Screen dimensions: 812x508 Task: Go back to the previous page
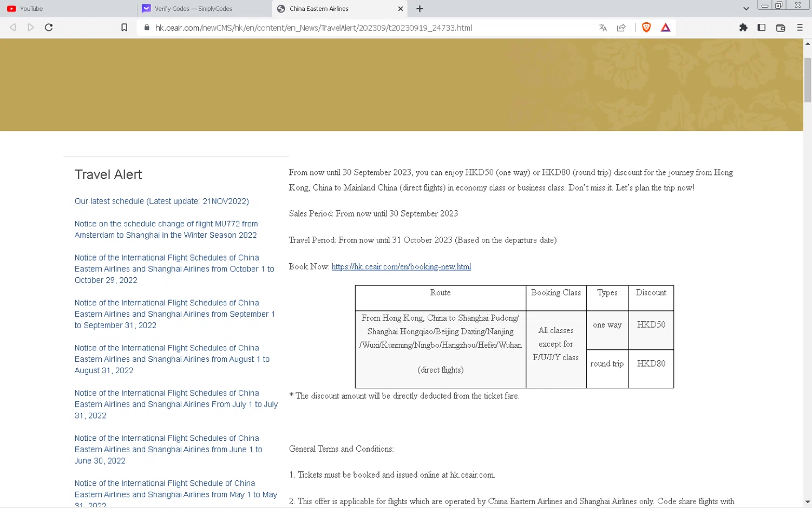coord(13,28)
